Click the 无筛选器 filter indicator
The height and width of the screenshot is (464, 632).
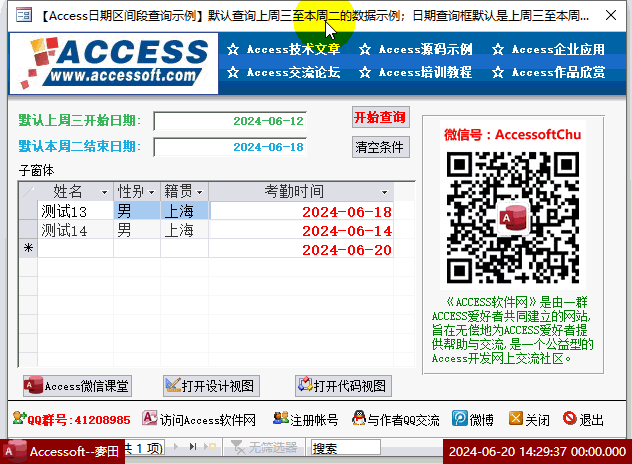[264, 447]
